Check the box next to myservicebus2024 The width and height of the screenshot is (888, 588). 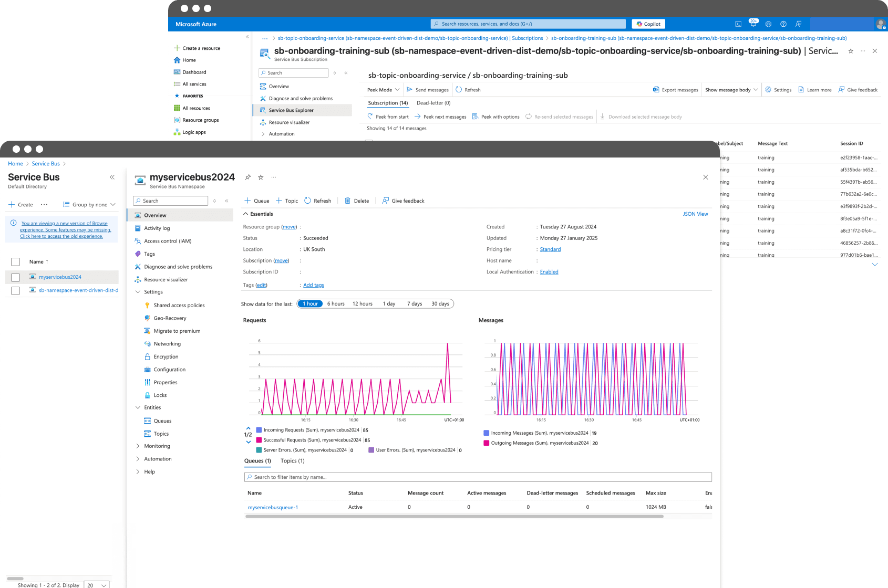coord(15,277)
